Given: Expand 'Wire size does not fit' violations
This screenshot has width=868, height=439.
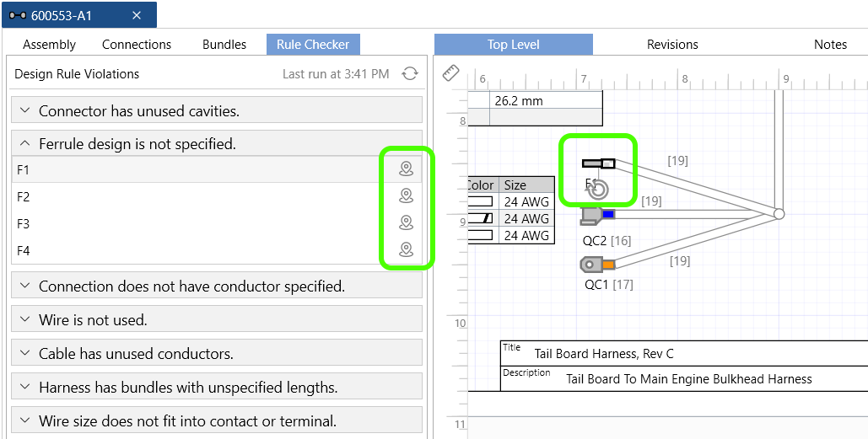Looking at the screenshot, I should click(217, 420).
